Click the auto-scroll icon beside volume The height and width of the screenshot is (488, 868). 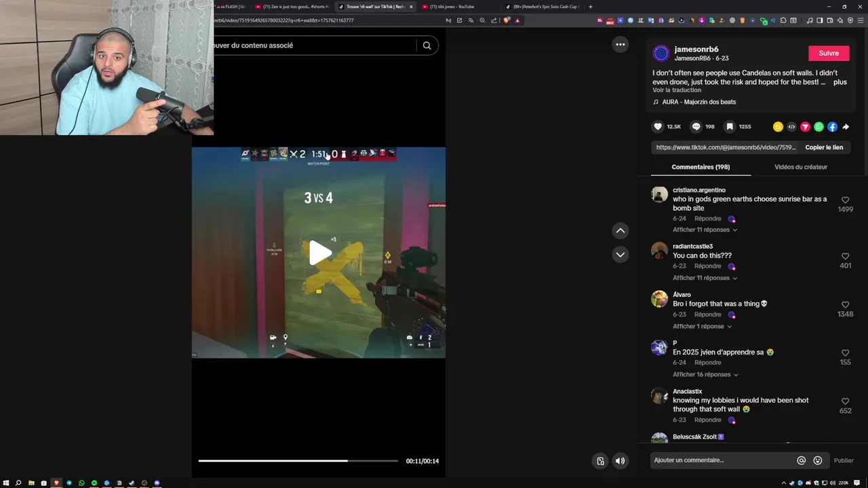point(600,461)
